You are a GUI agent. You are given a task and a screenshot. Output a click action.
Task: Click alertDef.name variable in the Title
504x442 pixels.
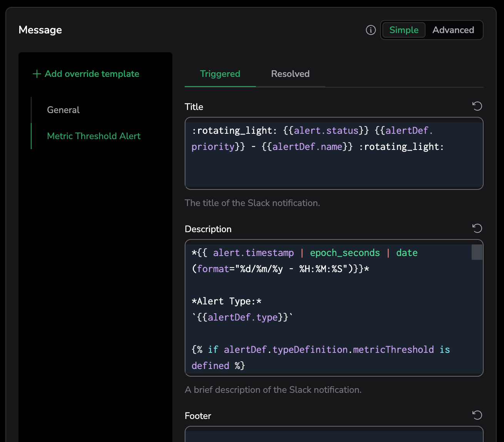(x=307, y=147)
